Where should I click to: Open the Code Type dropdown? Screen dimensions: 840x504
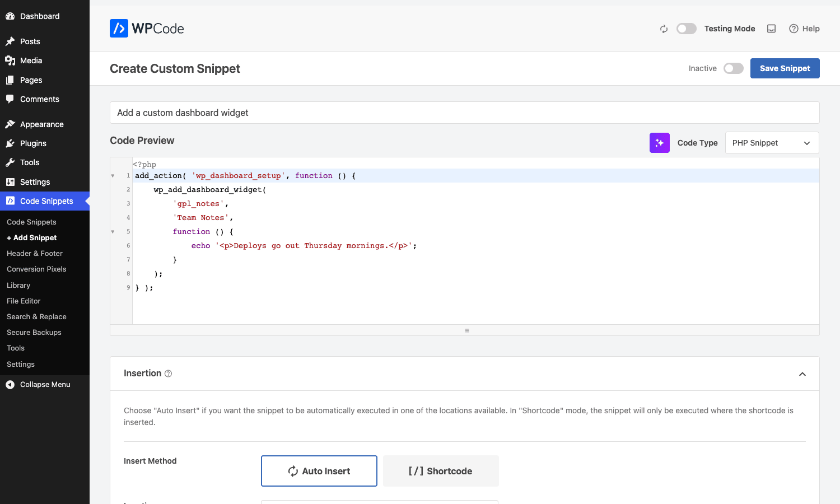tap(772, 143)
